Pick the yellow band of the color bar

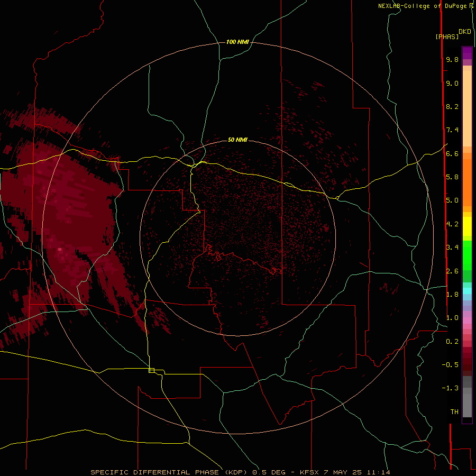(467, 226)
